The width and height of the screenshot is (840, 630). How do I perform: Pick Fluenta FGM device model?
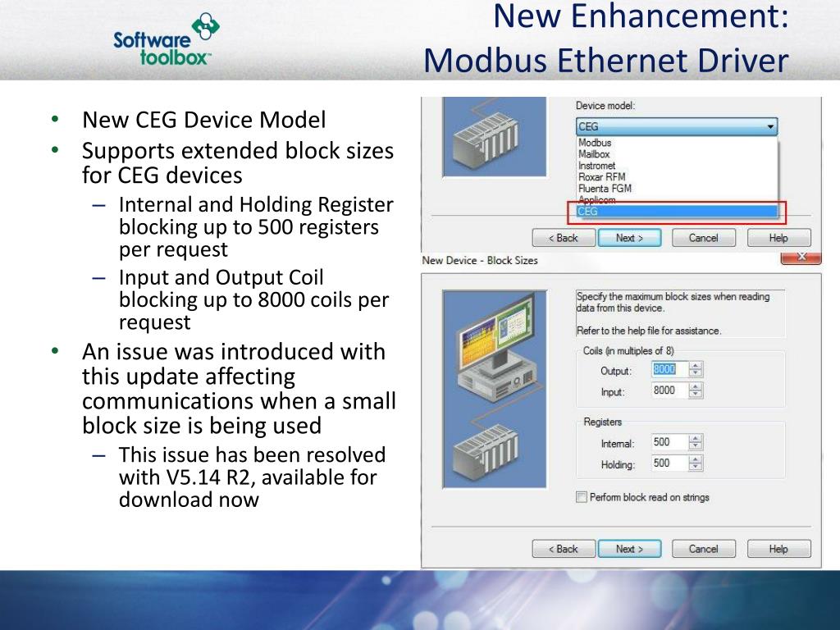coord(605,188)
